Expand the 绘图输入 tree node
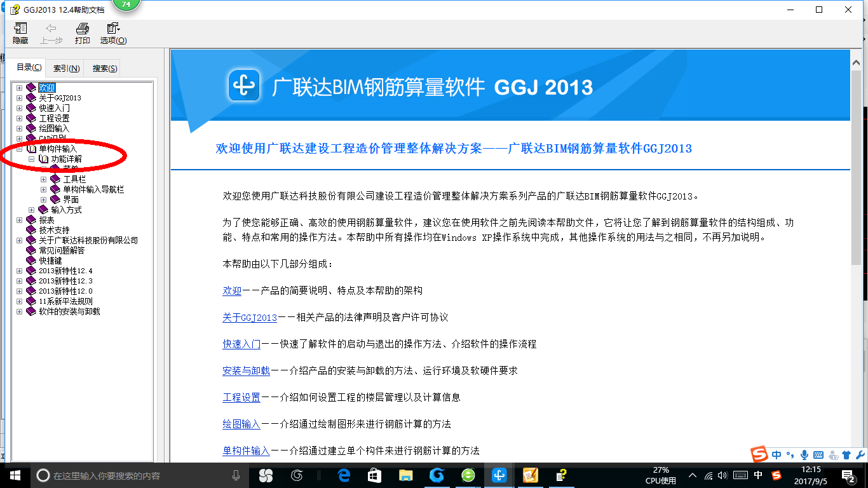 (x=19, y=128)
